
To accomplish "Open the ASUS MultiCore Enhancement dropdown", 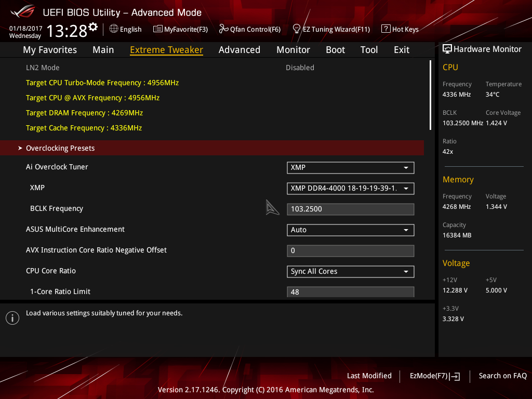I will tap(351, 230).
